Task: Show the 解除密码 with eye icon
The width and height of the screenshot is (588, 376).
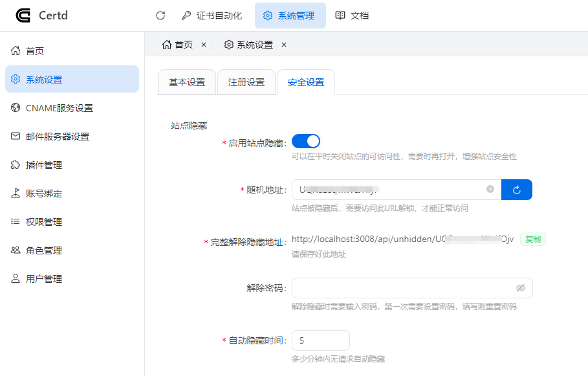Action: tap(521, 288)
